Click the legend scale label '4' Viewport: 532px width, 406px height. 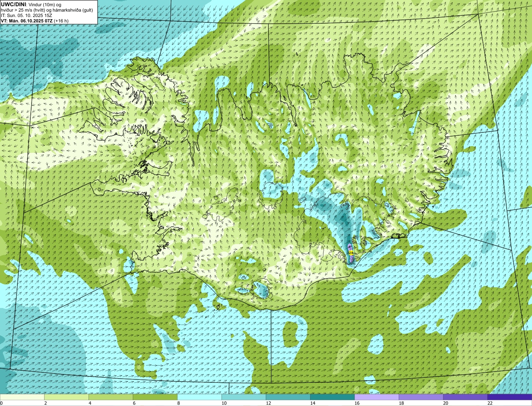click(90, 403)
